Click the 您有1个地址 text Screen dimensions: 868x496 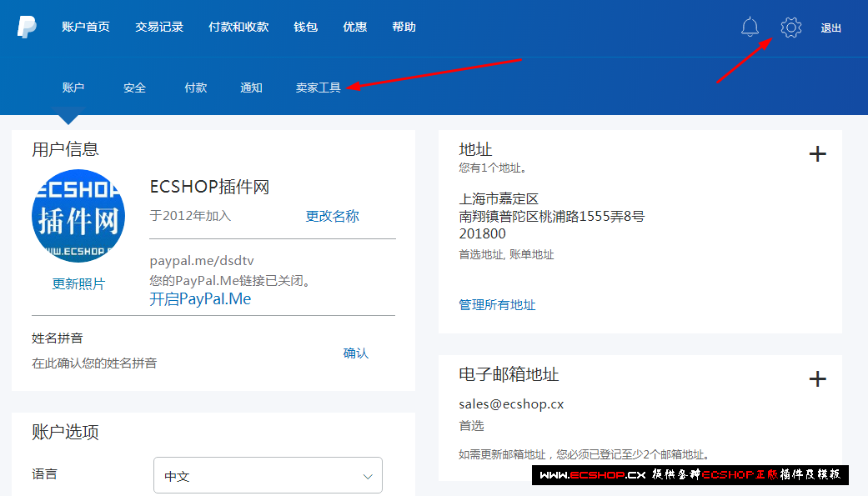pos(493,168)
